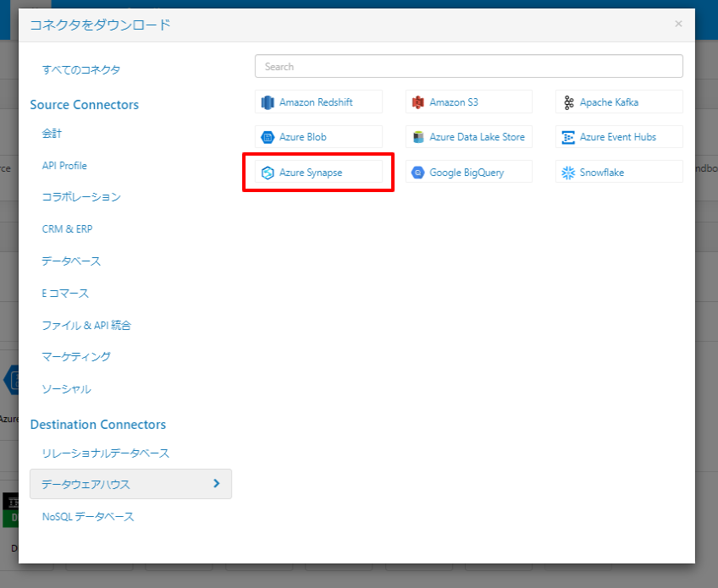Open the ソーシャル category
The height and width of the screenshot is (588, 718).
coord(66,389)
